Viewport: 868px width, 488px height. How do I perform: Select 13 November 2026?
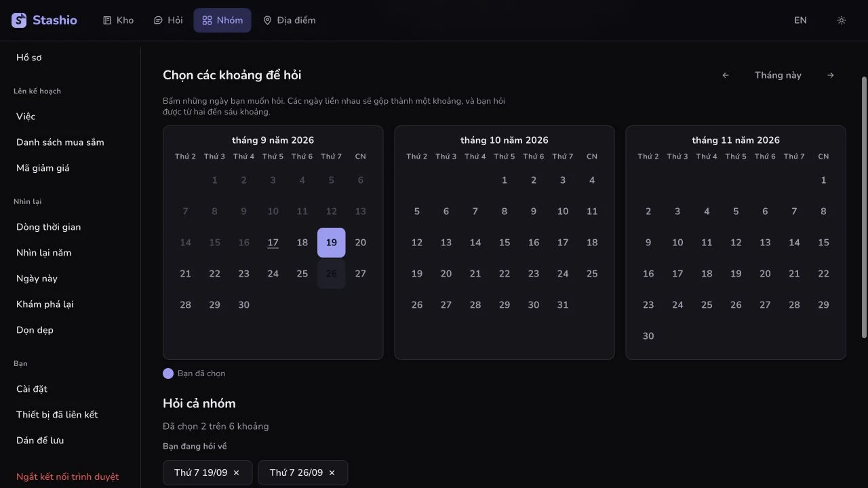click(765, 243)
